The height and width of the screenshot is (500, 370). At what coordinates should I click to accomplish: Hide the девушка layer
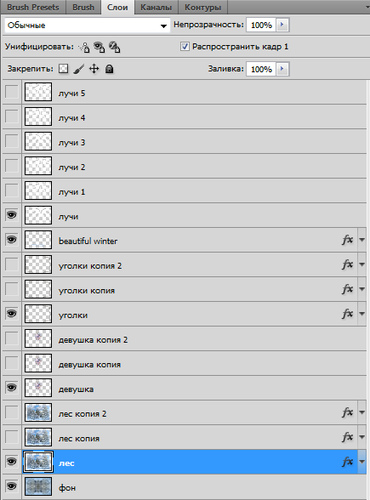coord(12,388)
